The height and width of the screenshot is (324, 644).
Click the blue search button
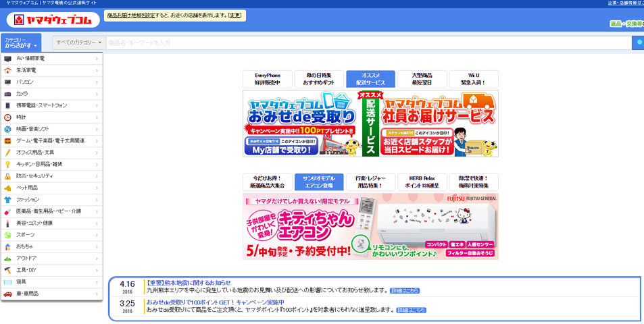click(x=638, y=43)
